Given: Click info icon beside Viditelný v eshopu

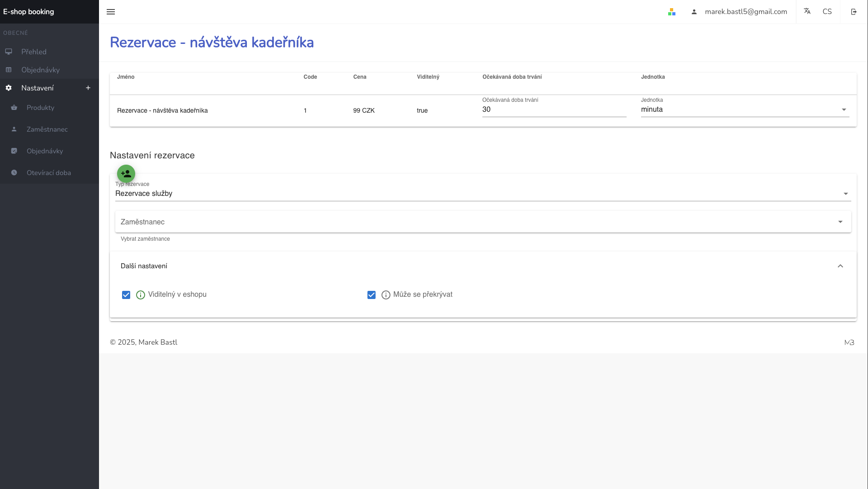Looking at the screenshot, I should click(x=141, y=295).
